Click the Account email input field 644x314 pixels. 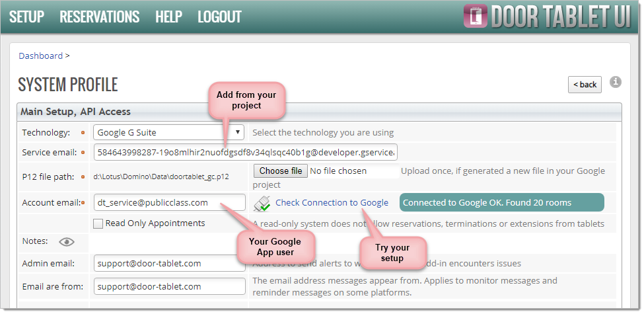click(169, 202)
